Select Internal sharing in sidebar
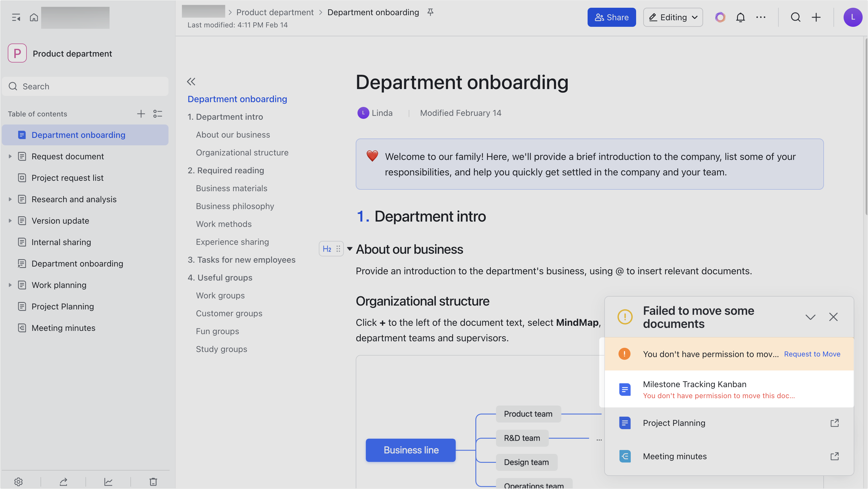Screen dimensions: 868x489 pyautogui.click(x=85, y=242)
